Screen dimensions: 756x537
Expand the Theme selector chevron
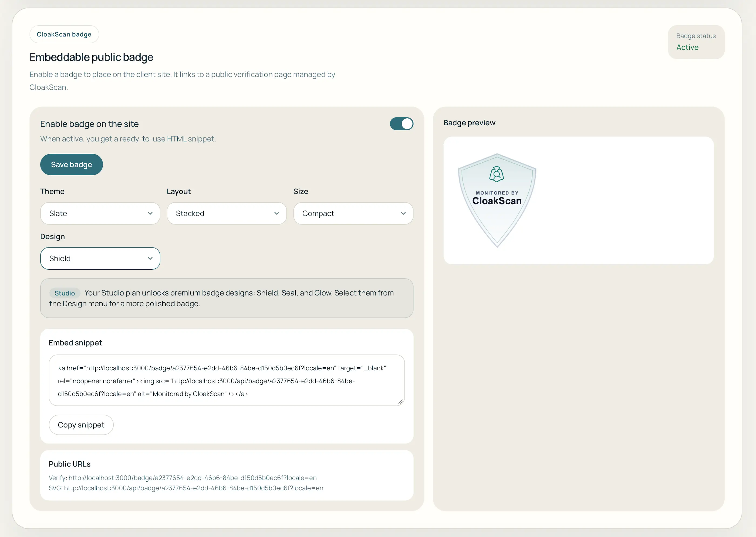tap(150, 213)
